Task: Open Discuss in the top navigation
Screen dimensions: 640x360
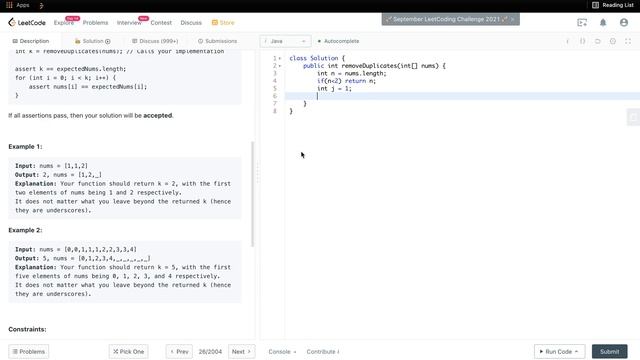Action: (191, 23)
